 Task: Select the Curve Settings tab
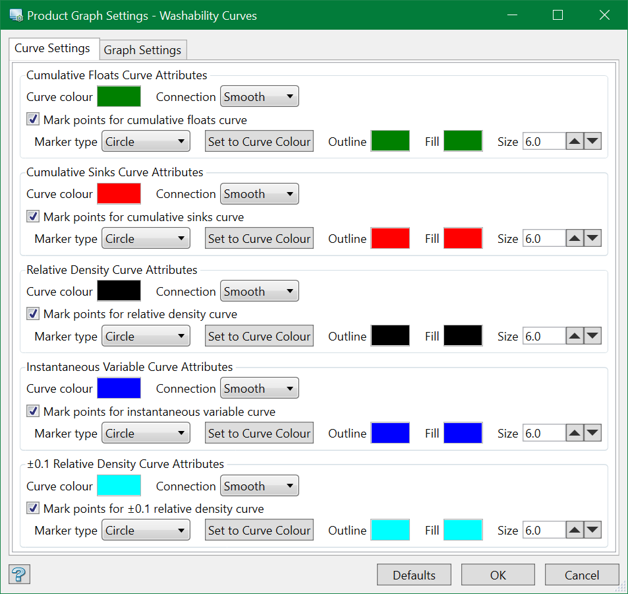tap(52, 48)
